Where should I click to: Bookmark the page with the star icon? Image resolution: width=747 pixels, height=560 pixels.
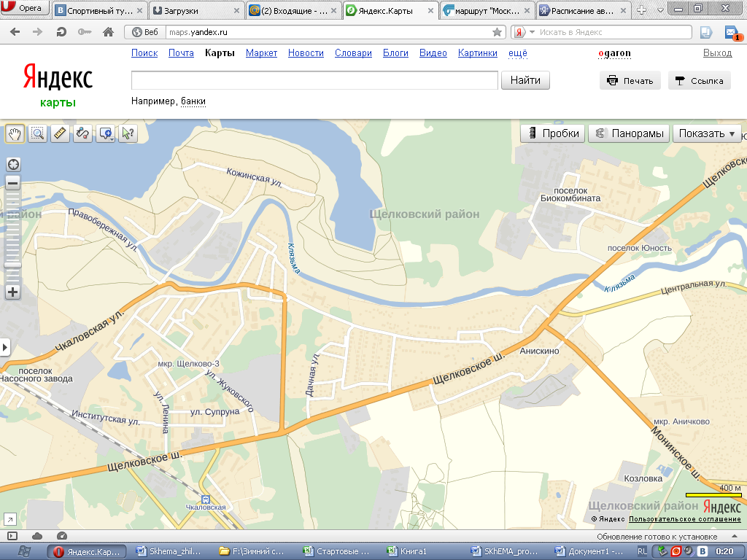(497, 32)
